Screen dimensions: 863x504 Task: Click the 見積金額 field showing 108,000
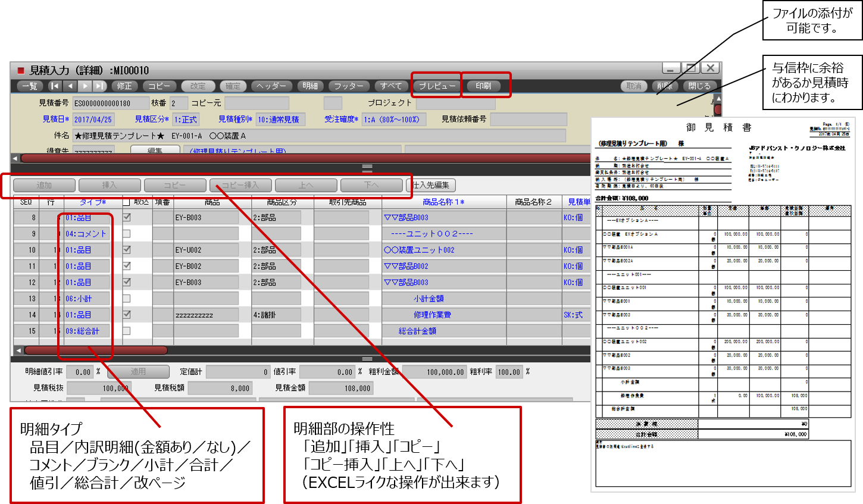tap(341, 388)
